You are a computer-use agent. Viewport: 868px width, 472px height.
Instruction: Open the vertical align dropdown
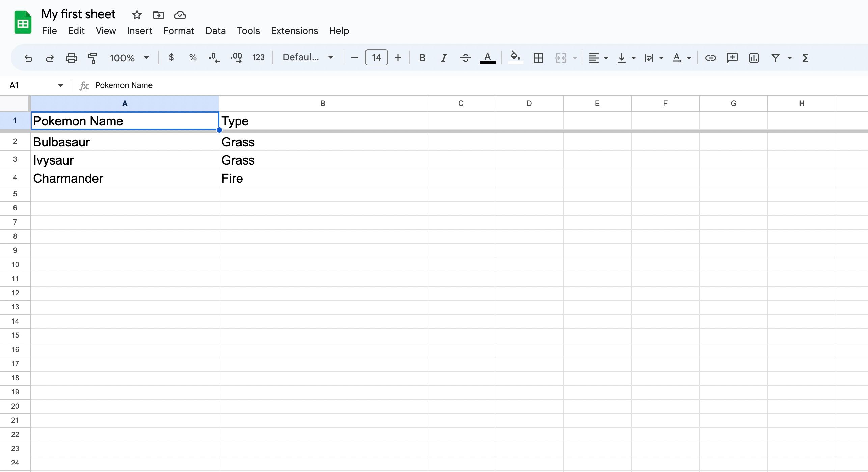(626, 58)
